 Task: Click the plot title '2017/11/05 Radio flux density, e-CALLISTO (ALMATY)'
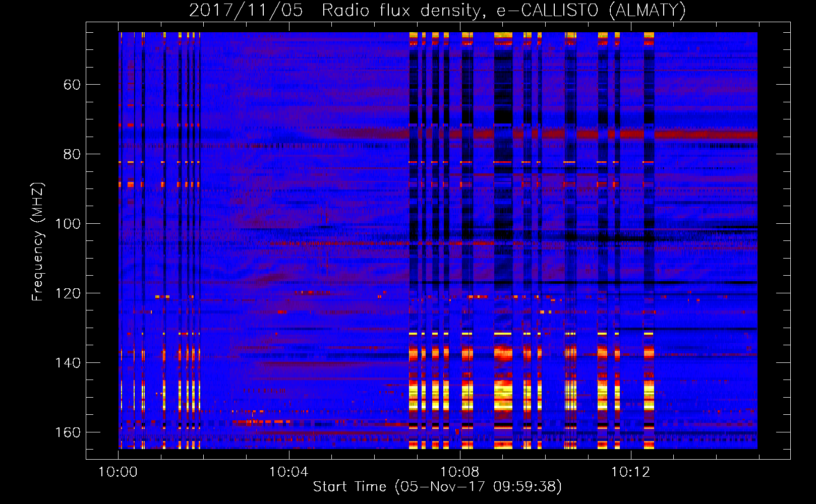(x=437, y=10)
